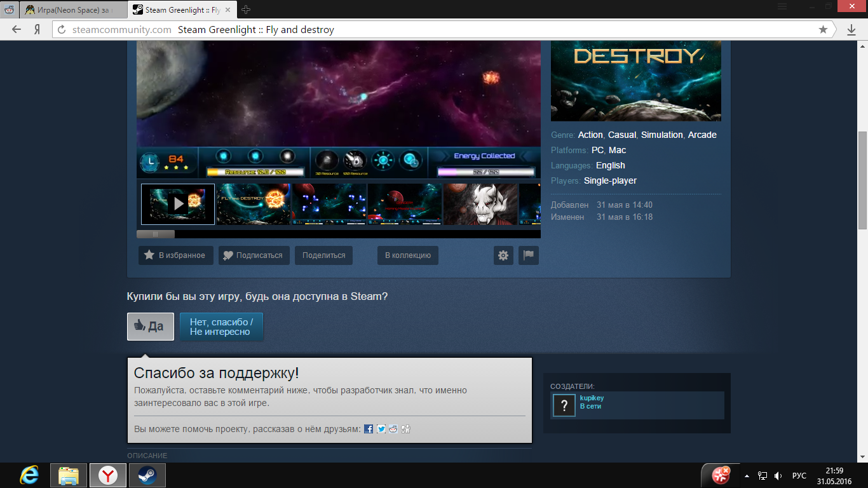Play the game trailer video thumbnail
The width and height of the screenshot is (868, 488).
click(x=178, y=204)
